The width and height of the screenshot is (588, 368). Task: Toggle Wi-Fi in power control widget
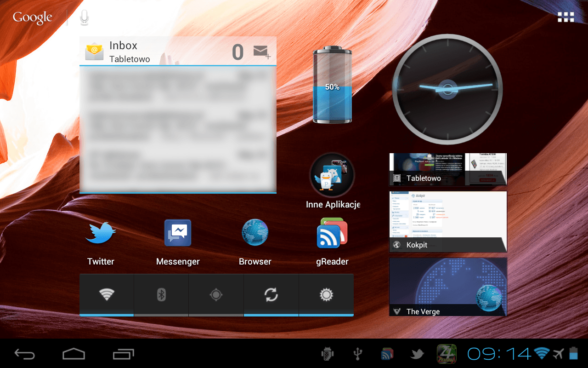pyautogui.click(x=107, y=294)
